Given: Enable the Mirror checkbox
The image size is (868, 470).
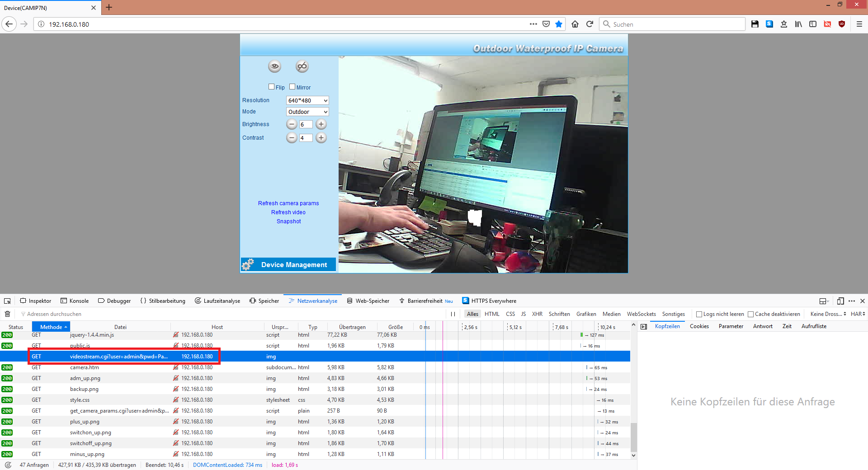Looking at the screenshot, I should [x=292, y=87].
